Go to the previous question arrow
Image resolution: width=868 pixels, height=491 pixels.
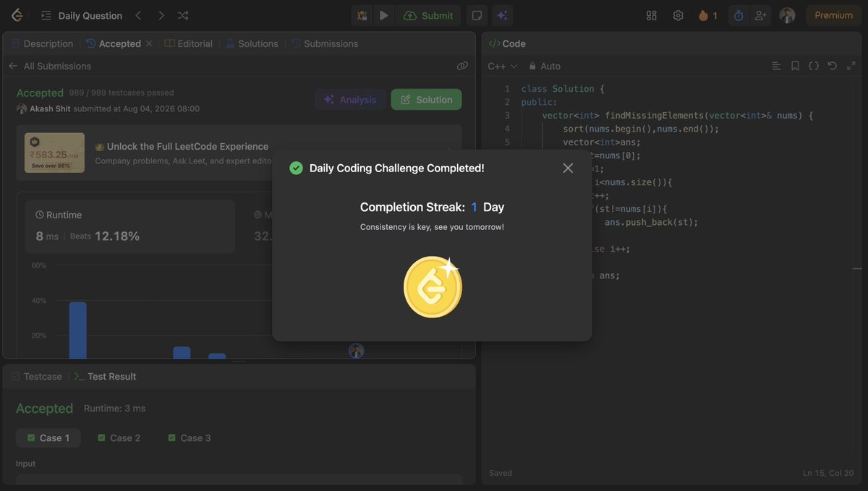click(139, 15)
